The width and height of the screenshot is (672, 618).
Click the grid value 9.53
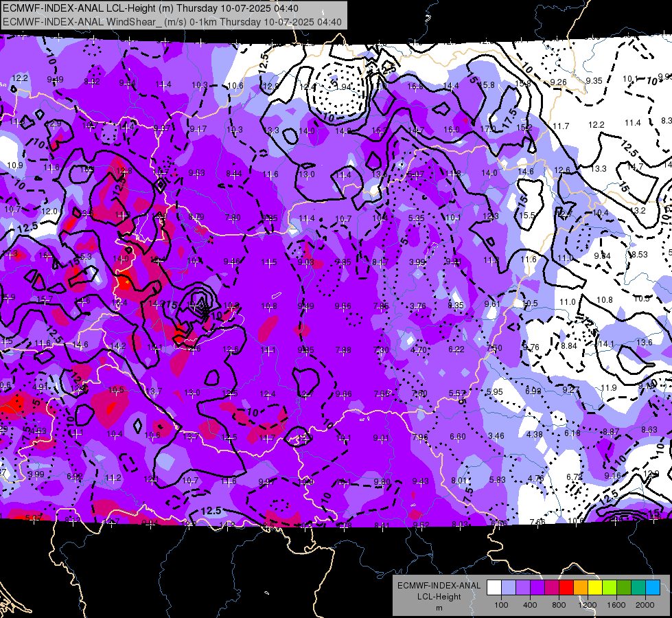[197, 173]
